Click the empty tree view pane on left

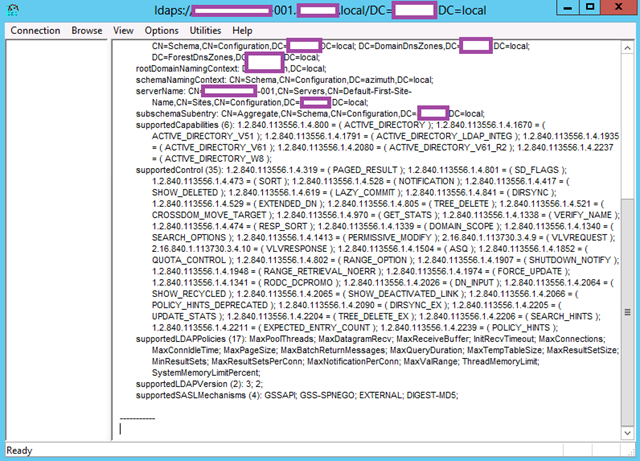[57, 240]
